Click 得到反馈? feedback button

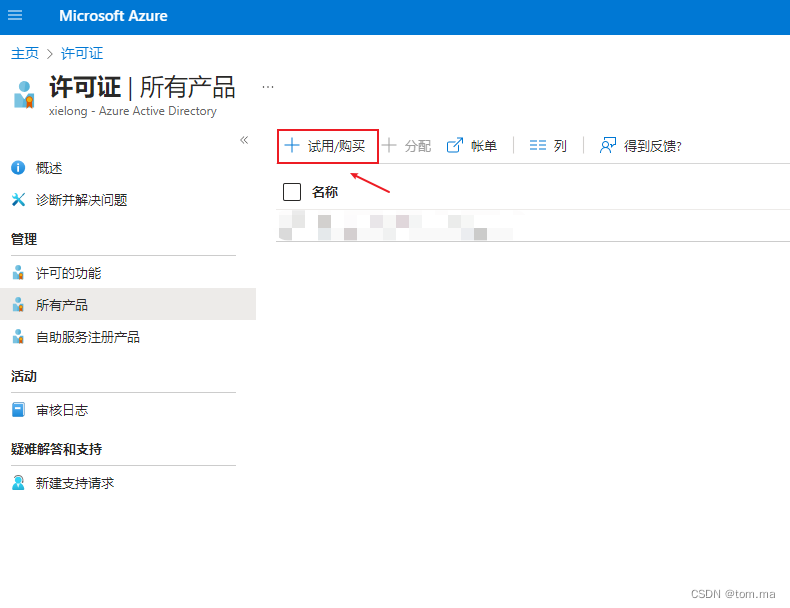tap(640, 146)
